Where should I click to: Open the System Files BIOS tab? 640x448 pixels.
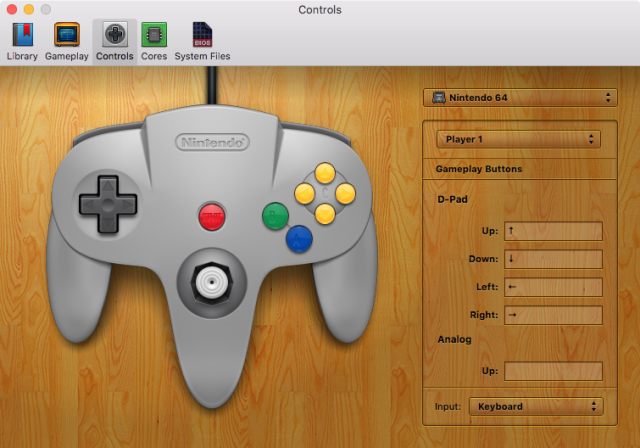coord(202,41)
